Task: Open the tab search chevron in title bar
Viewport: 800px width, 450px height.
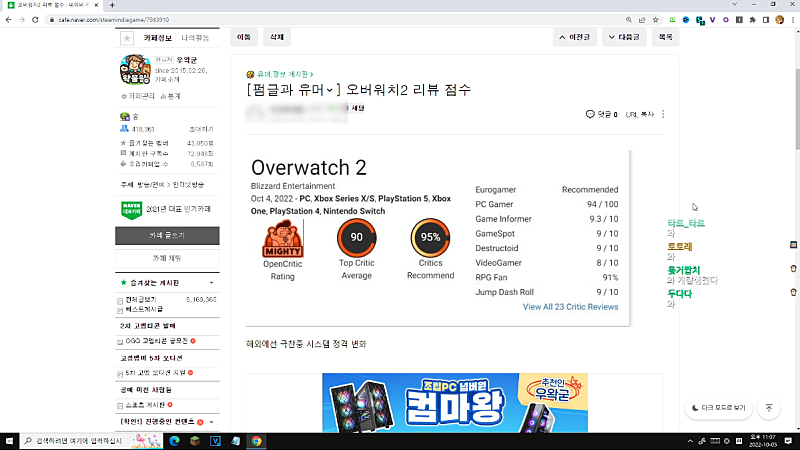Action: click(x=734, y=5)
